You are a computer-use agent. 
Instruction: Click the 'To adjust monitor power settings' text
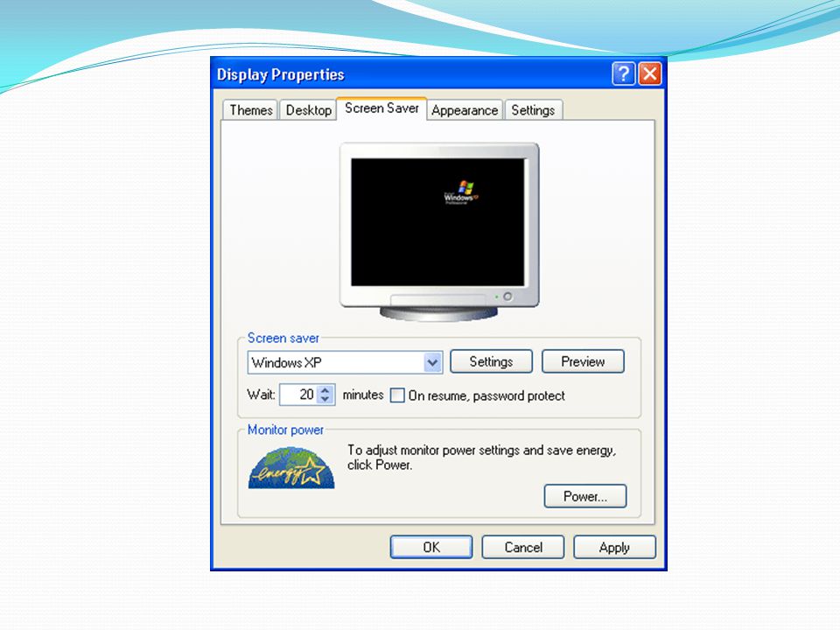pos(481,458)
